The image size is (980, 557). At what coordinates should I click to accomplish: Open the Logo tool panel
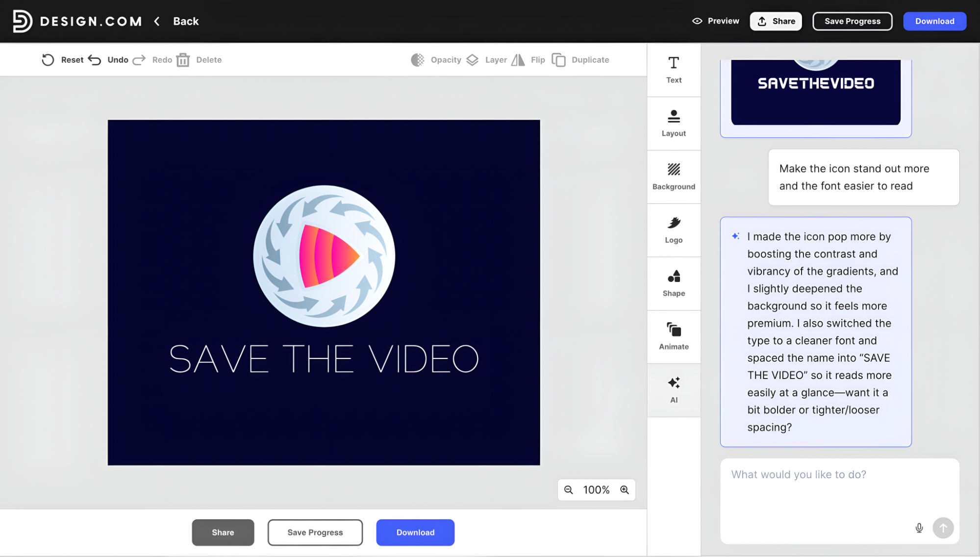pyautogui.click(x=674, y=230)
